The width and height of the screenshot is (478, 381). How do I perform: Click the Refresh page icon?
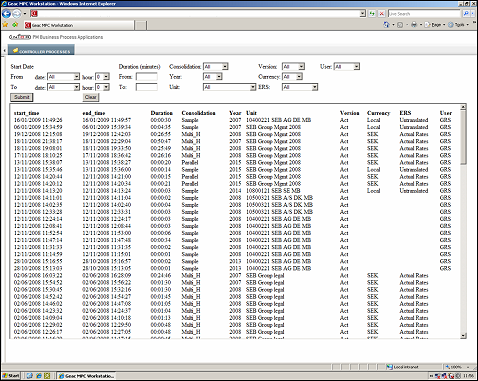coord(372,14)
